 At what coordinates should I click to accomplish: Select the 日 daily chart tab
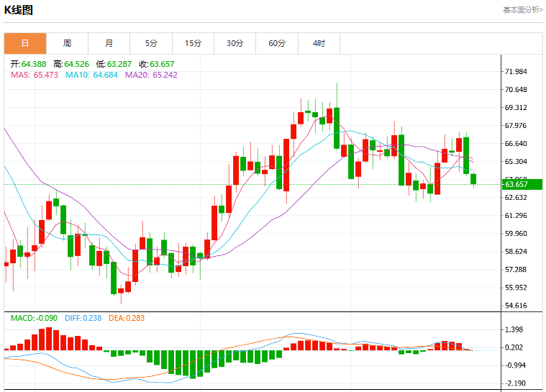tap(25, 44)
